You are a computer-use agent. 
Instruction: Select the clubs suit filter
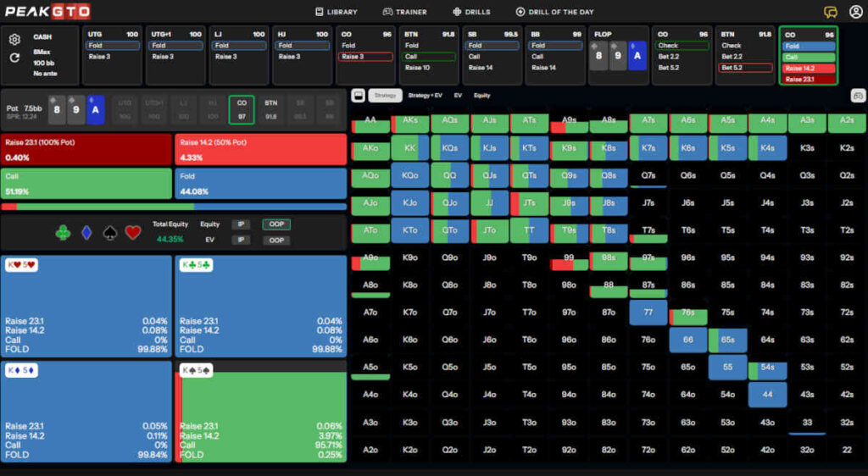tap(63, 233)
